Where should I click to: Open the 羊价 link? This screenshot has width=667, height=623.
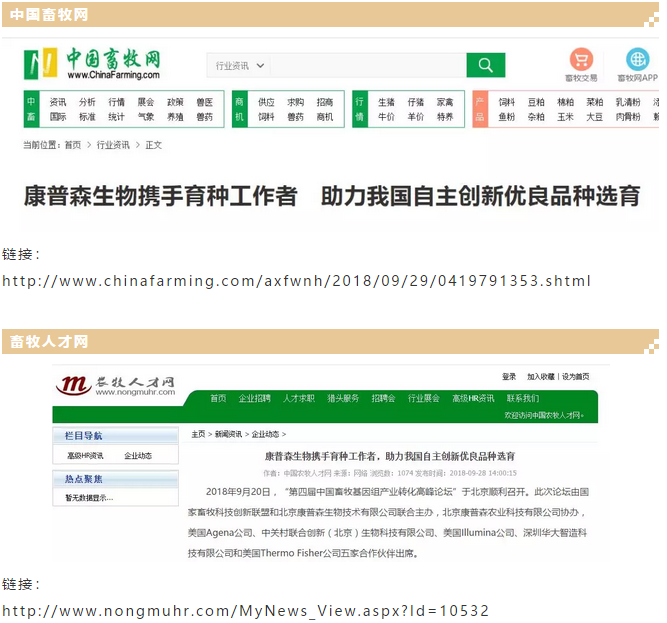pyautogui.click(x=416, y=117)
